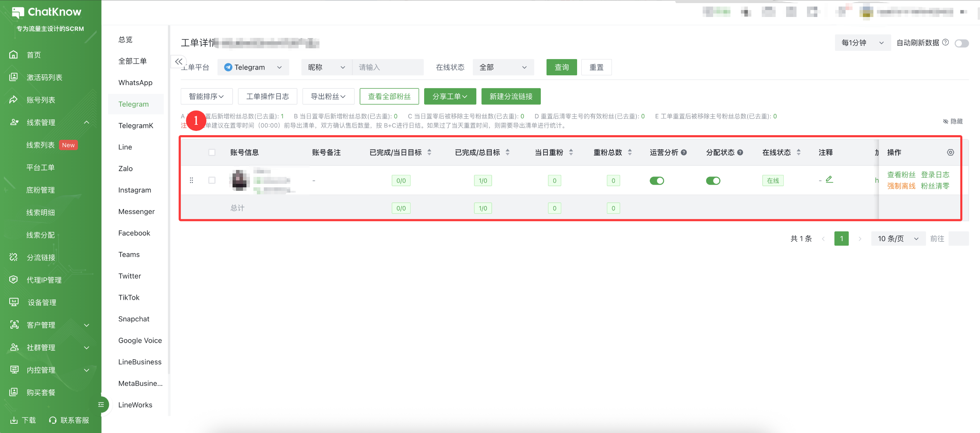This screenshot has width=980, height=433.
Task: Click the help icon beside 运营分析
Action: [x=684, y=152]
